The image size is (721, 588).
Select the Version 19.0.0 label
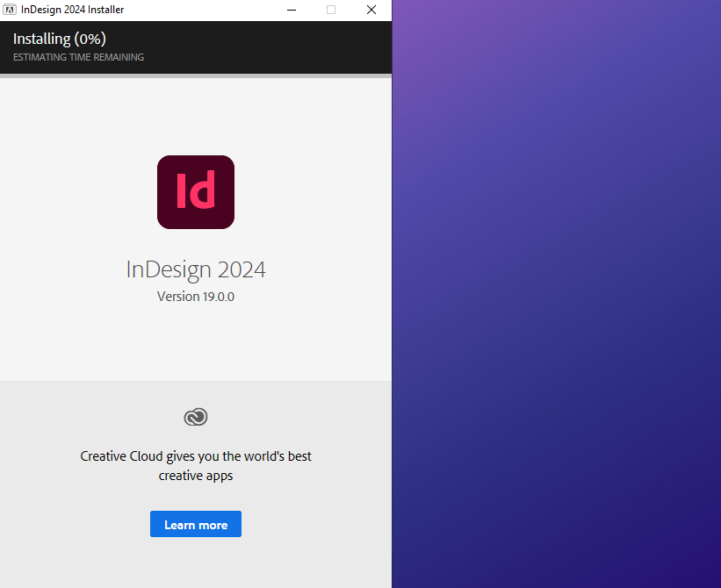coord(195,297)
